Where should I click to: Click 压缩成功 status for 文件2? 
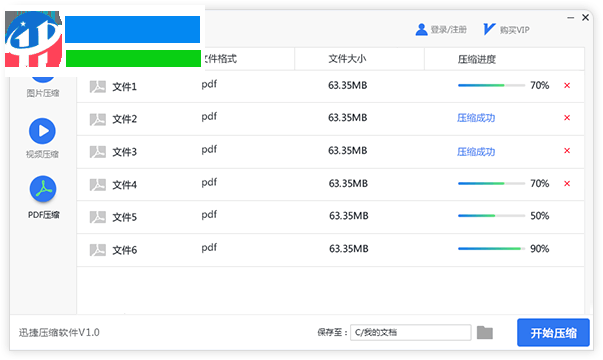tap(476, 118)
